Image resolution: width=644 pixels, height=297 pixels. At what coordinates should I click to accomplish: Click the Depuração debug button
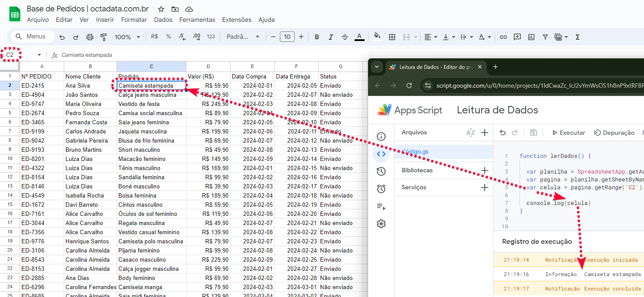[614, 133]
